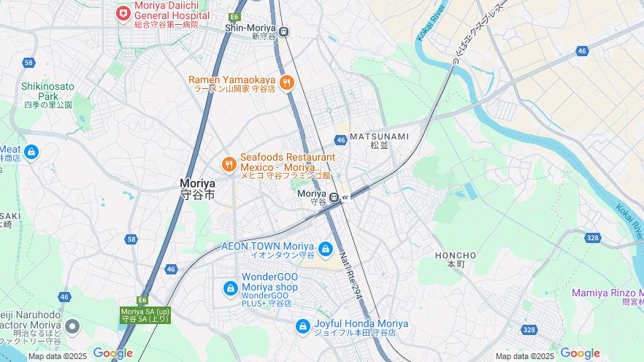Click the AEON TOWN Moriya shopping pin
Viewport: 644px width, 362px height.
click(326, 249)
